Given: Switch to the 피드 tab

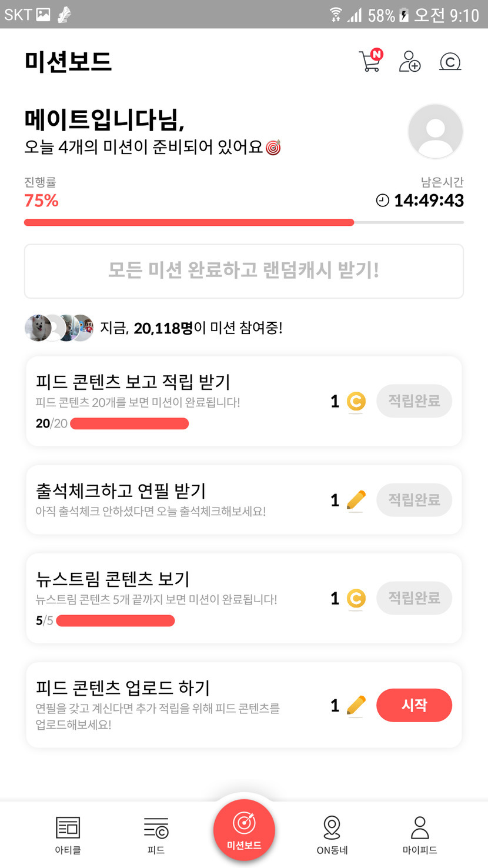Looking at the screenshot, I should coord(156,834).
